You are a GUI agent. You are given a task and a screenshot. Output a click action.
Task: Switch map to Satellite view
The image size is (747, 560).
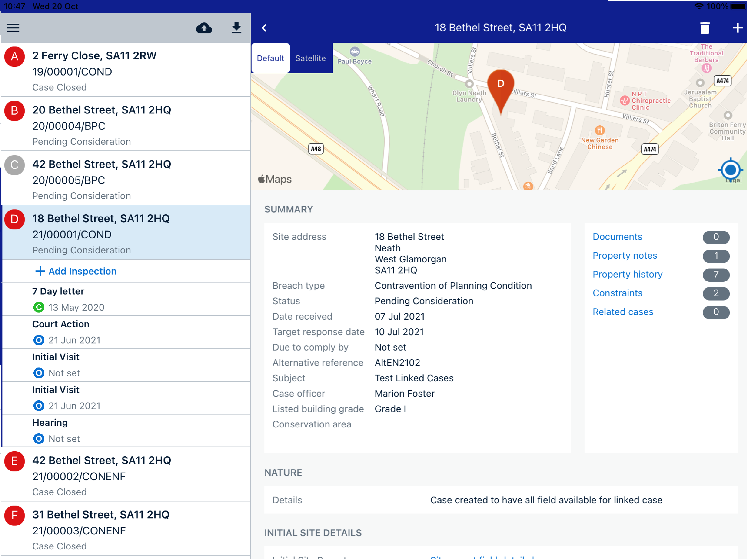(310, 58)
